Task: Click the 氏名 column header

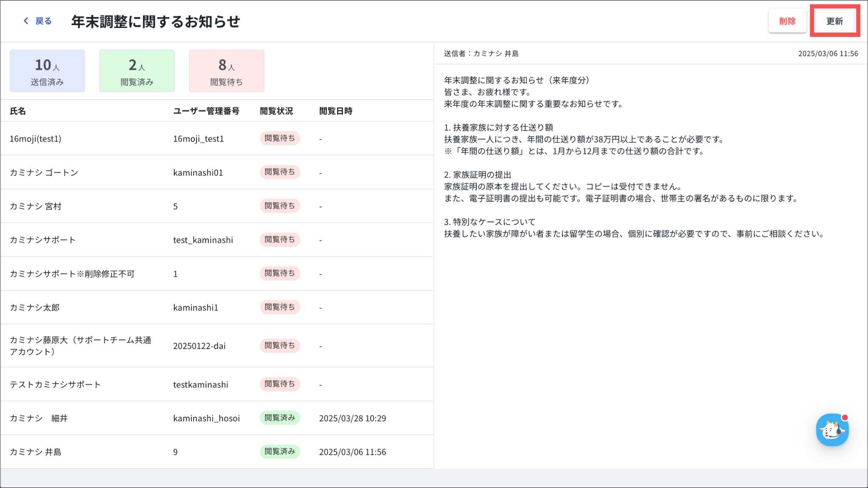Action: point(18,111)
